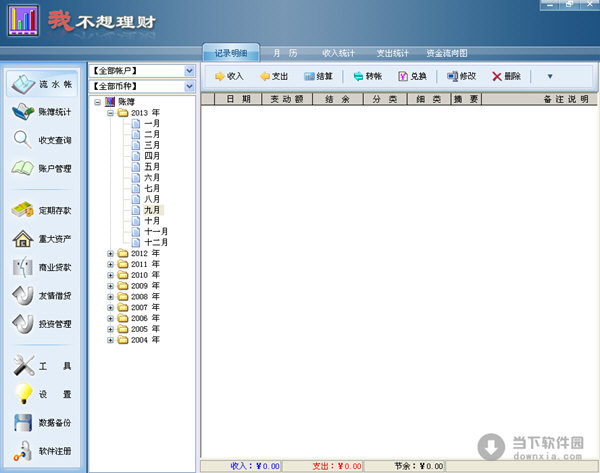Select 三月 under 2013

[x=152, y=145]
